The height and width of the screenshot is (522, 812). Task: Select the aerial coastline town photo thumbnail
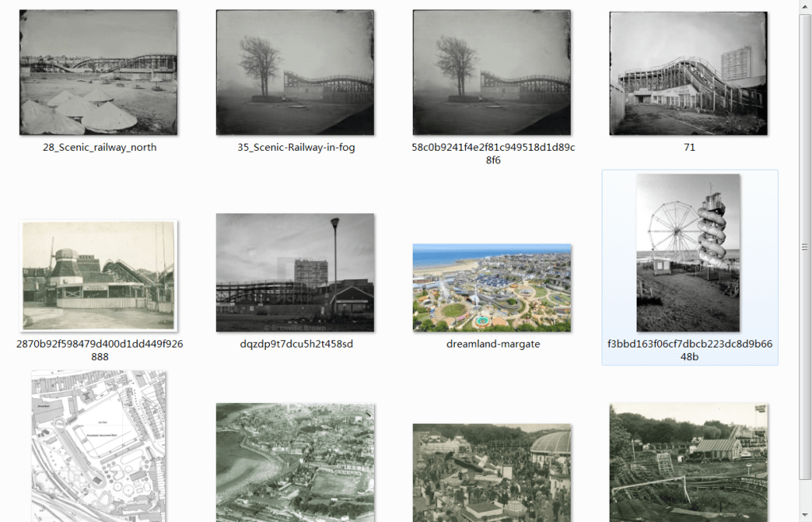pyautogui.click(x=295, y=462)
